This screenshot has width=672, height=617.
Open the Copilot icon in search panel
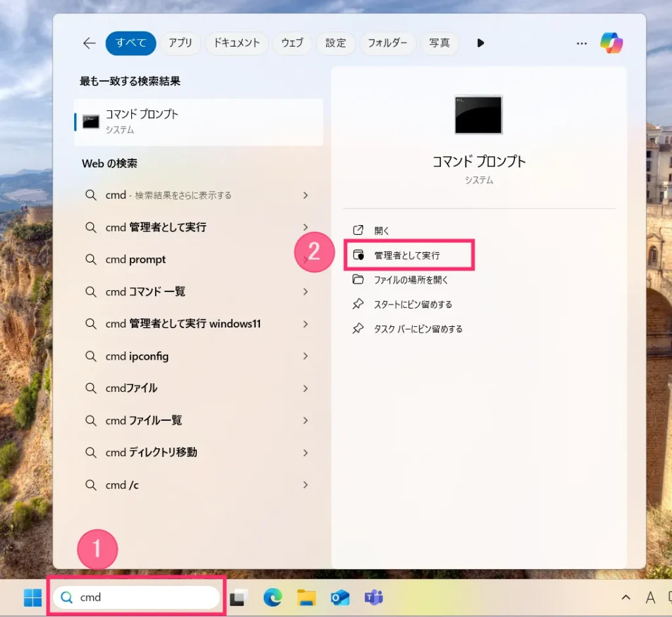[612, 43]
